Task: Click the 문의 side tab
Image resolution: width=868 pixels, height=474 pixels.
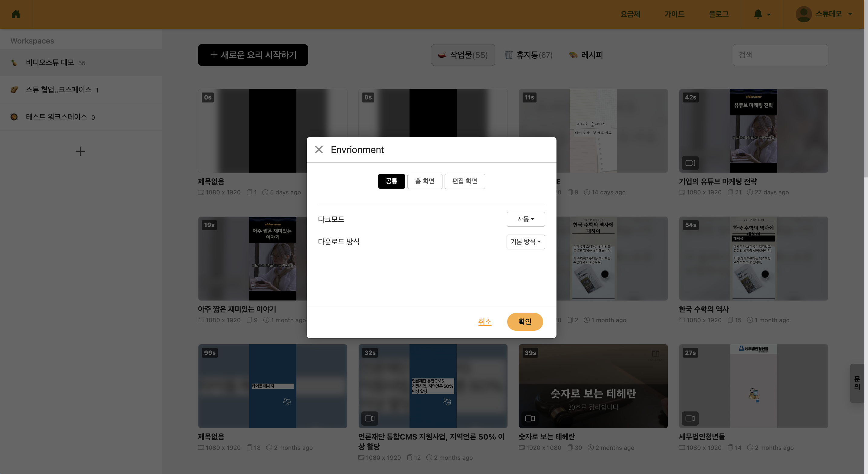Action: point(857,383)
